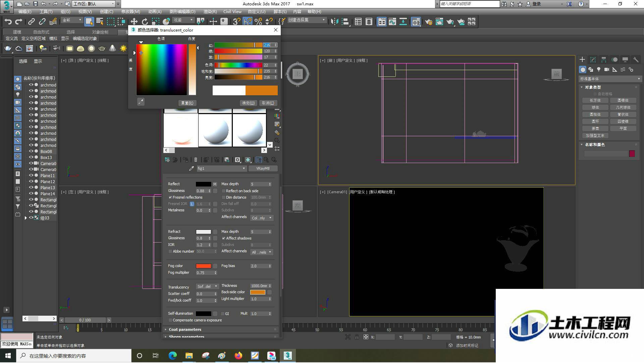Open the 工作区: 默认 workspace dropdown
Image resolution: width=644 pixels, height=363 pixels.
pos(93,4)
